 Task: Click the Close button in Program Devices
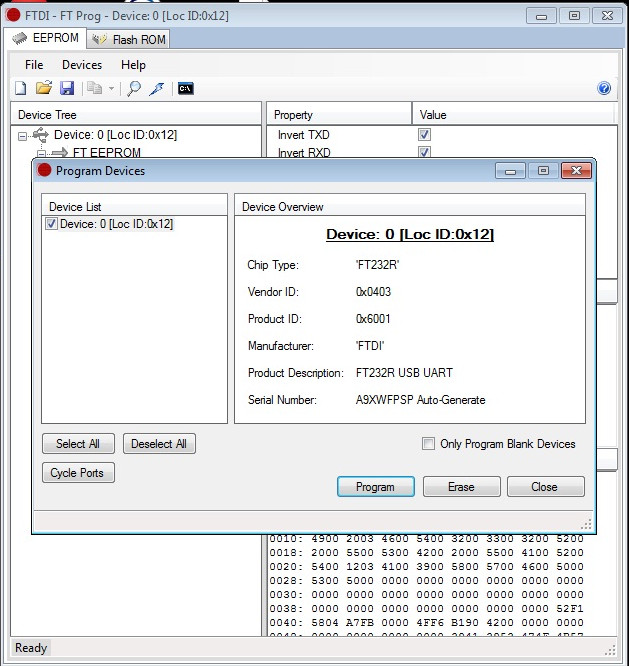(x=545, y=487)
